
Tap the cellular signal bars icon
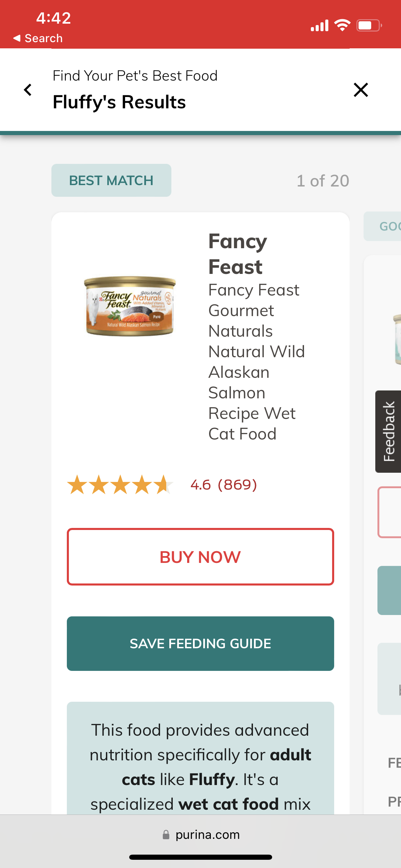point(319,26)
